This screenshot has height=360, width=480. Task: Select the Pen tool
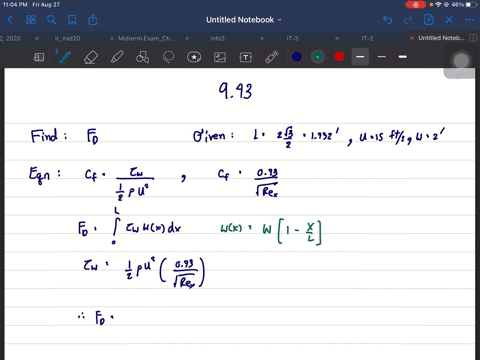pos(65,57)
